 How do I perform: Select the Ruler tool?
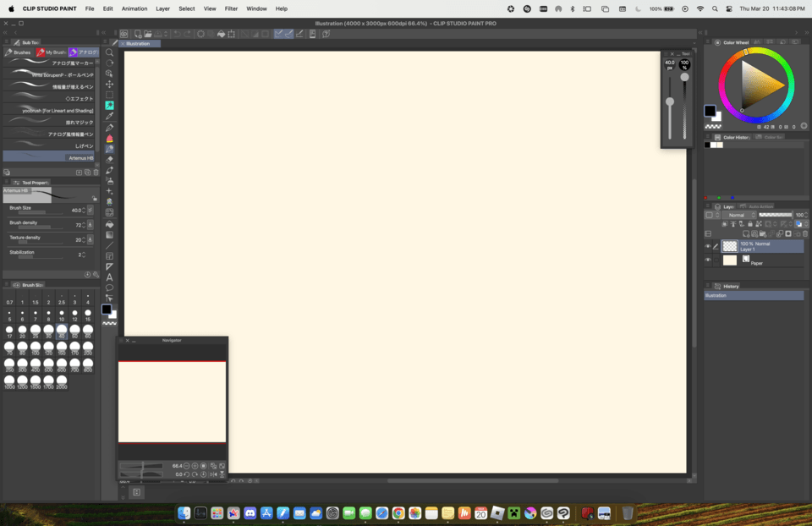coord(109,266)
